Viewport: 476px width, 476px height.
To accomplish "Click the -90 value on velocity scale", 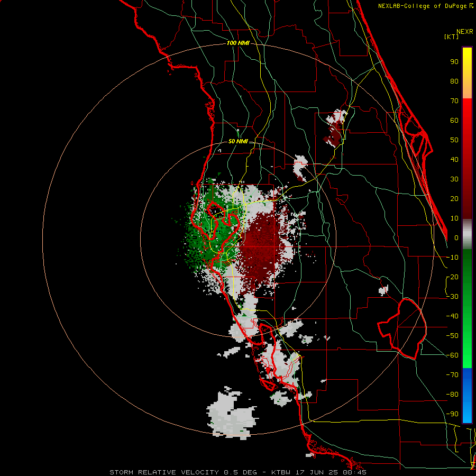I will tap(452, 414).
